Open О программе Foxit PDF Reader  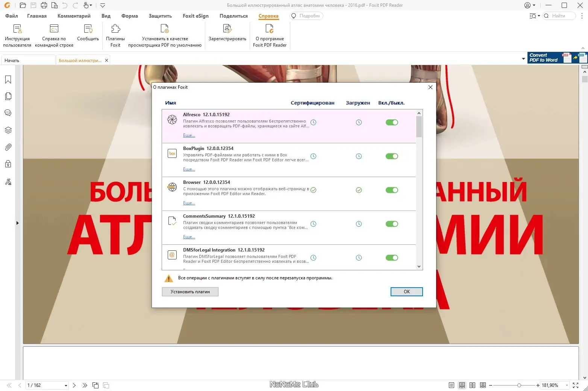pyautogui.click(x=270, y=36)
